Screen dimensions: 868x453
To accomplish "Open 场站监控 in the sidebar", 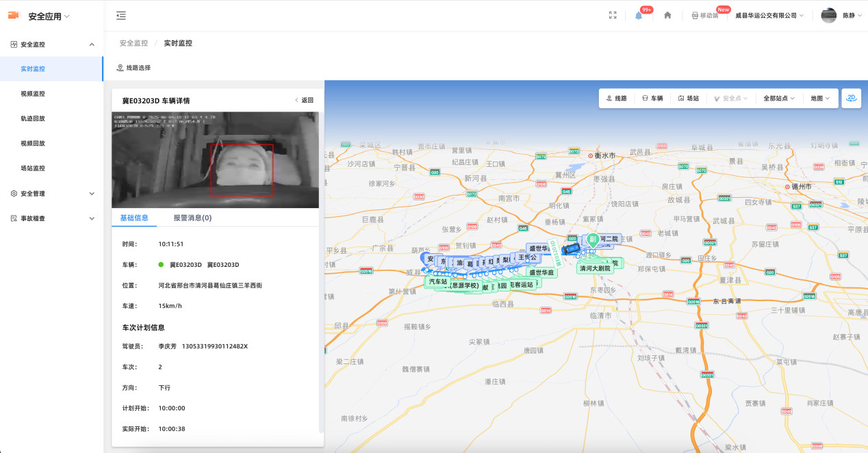I will coord(51,168).
